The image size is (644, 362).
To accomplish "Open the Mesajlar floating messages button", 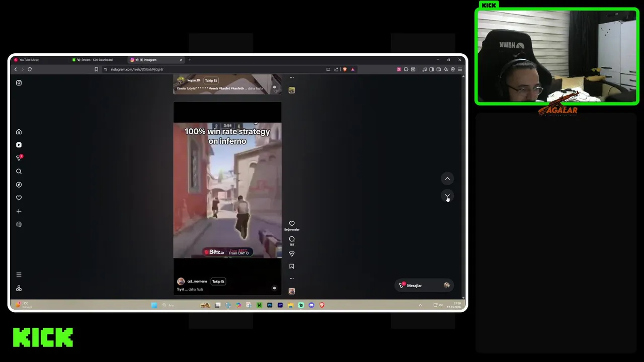I will point(424,286).
